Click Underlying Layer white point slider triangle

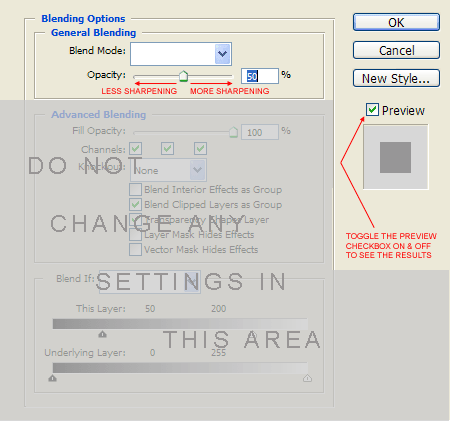click(307, 378)
